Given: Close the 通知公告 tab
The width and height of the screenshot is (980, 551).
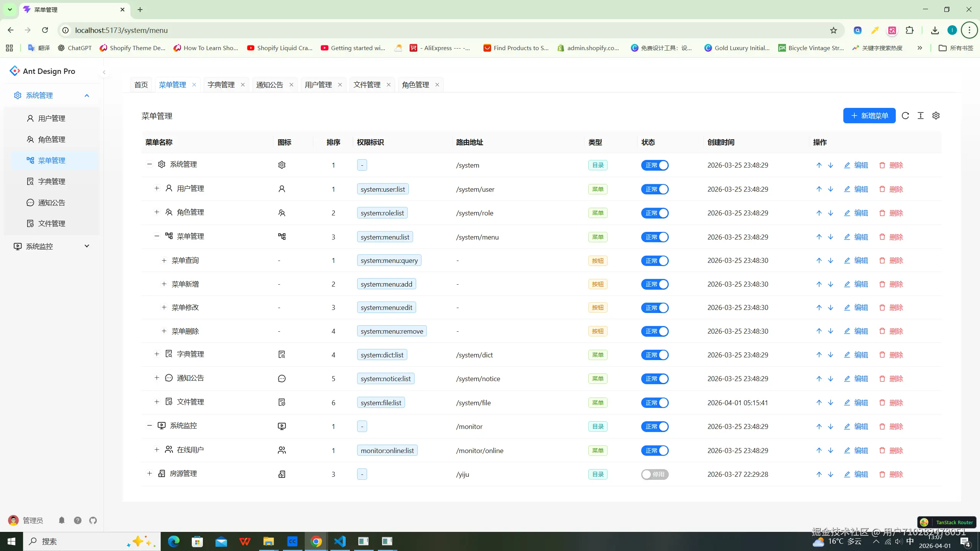Looking at the screenshot, I should (x=291, y=85).
